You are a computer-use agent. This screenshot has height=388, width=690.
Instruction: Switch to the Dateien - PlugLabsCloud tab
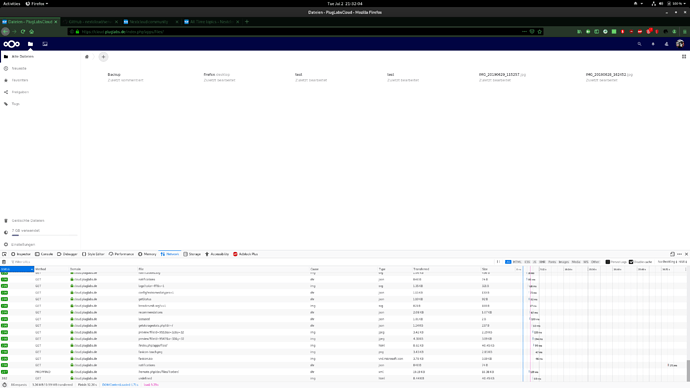(29, 22)
